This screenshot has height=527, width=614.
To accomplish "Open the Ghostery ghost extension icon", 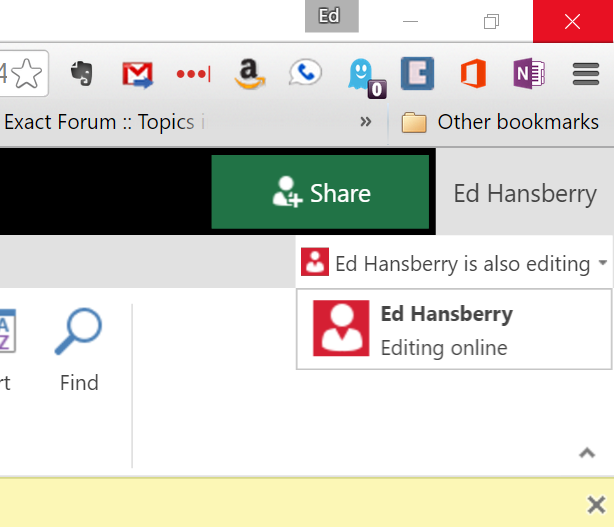I will 366,78.
